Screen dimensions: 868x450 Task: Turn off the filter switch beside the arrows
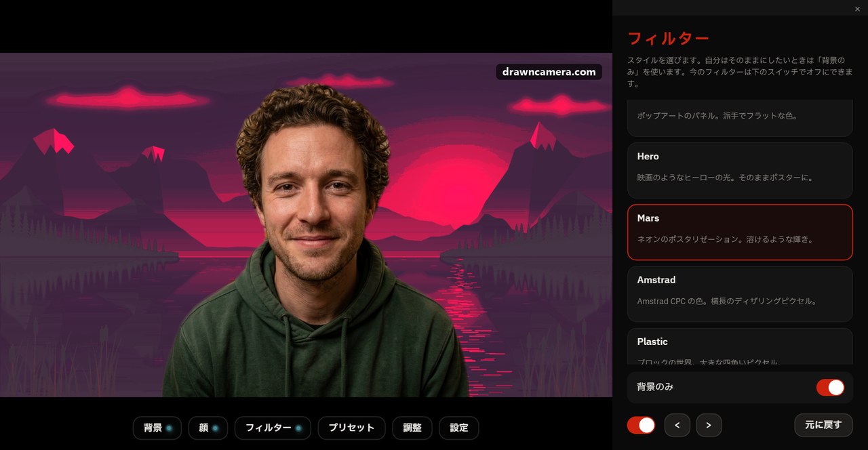641,425
